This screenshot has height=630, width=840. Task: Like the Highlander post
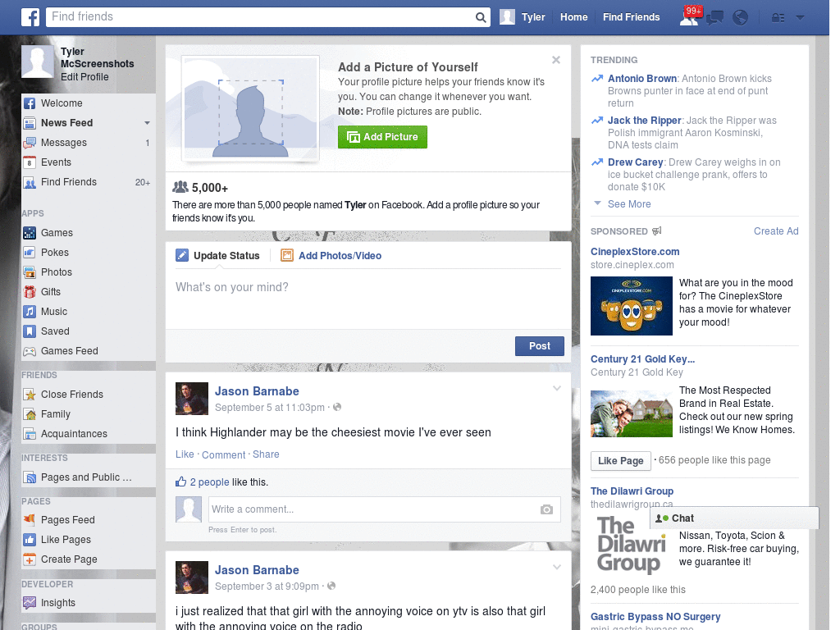pos(185,454)
